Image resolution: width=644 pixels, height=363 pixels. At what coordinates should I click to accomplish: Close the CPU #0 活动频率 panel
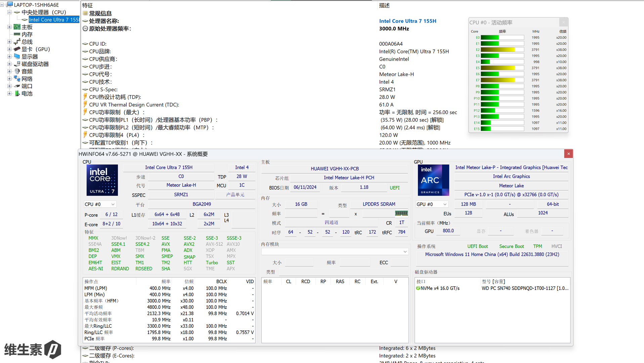[563, 23]
